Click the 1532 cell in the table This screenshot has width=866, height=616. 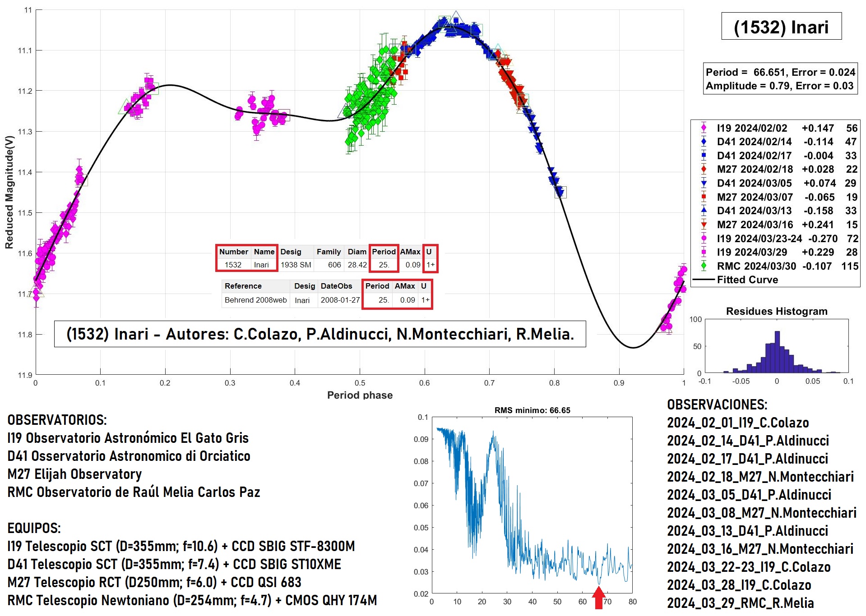[233, 265]
